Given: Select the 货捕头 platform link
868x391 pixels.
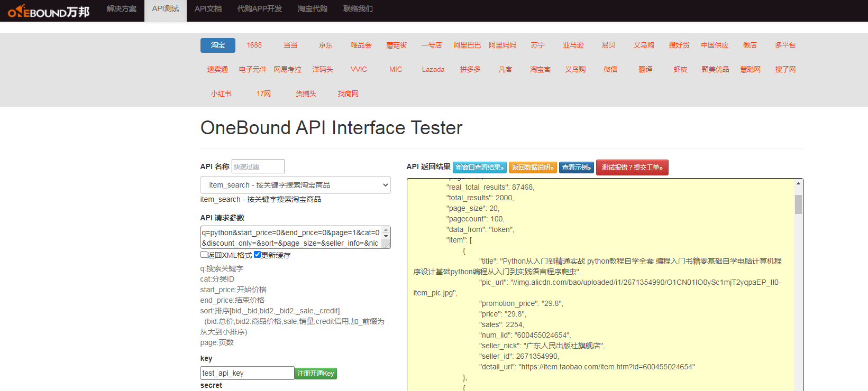Looking at the screenshot, I should click(x=306, y=94).
